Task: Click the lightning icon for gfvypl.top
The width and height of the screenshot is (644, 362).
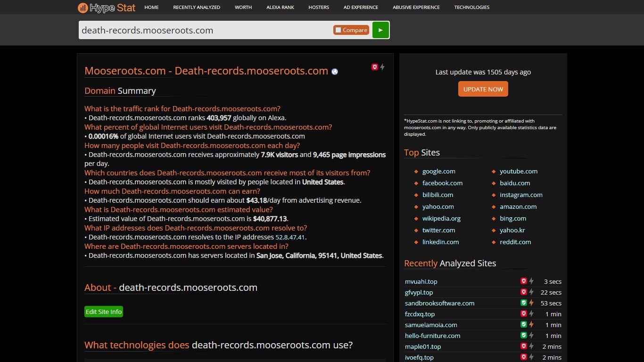Action: 531,292
